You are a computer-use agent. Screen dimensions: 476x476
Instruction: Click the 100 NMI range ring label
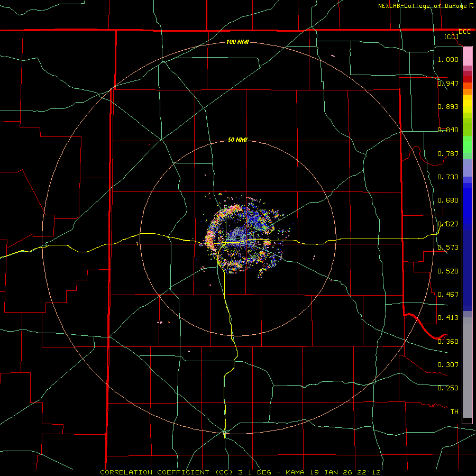237,42
